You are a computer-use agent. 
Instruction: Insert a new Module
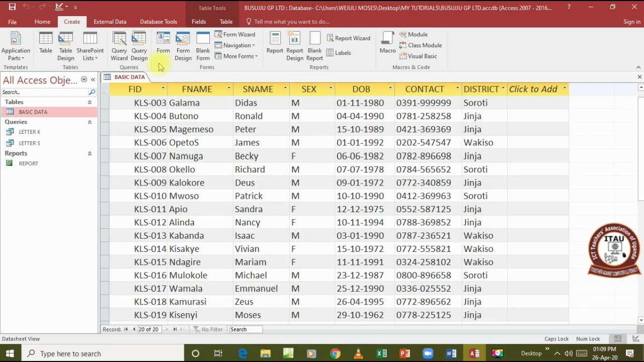(x=414, y=34)
